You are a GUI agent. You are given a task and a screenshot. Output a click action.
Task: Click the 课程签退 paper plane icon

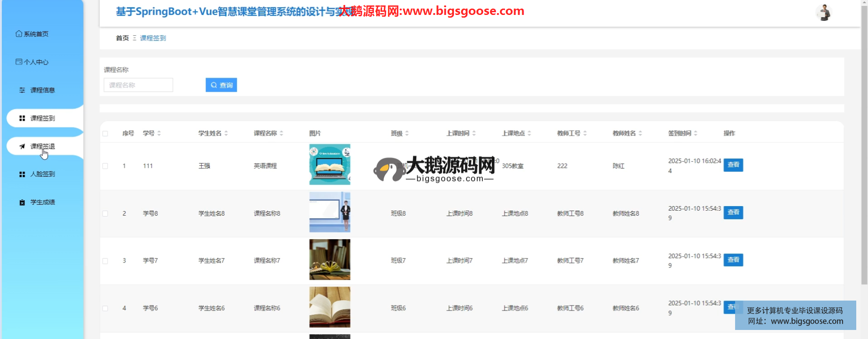(22, 146)
